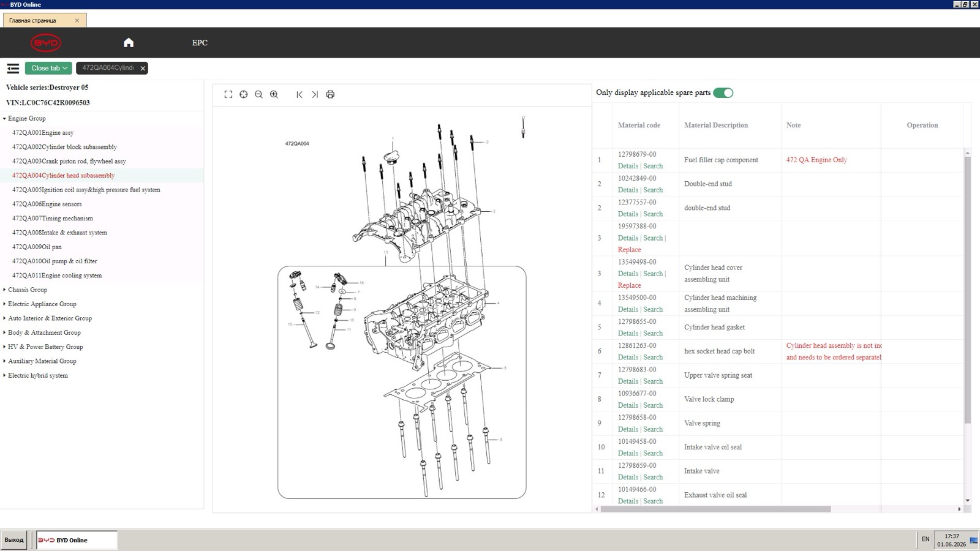
Task: Open 472QA009Oil pan
Action: click(37, 247)
